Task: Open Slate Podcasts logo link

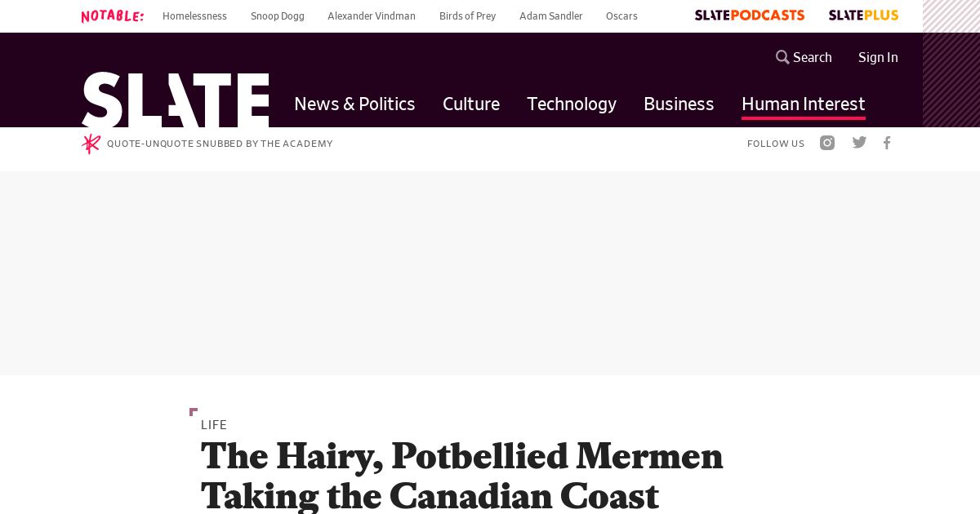Action: (x=750, y=16)
